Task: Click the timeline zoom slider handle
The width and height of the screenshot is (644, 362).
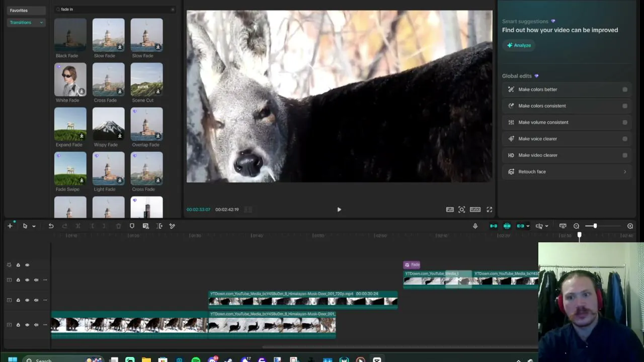Action: click(595, 226)
